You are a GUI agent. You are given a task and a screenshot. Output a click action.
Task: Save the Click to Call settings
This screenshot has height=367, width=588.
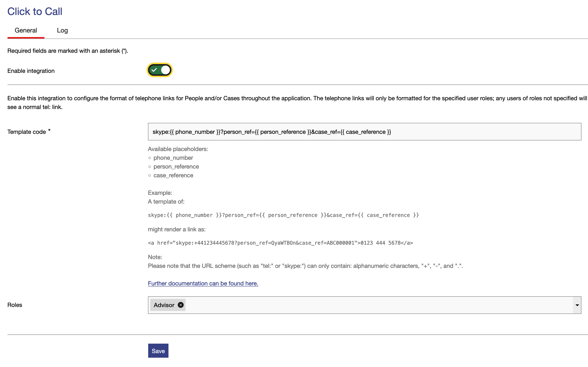tap(158, 351)
